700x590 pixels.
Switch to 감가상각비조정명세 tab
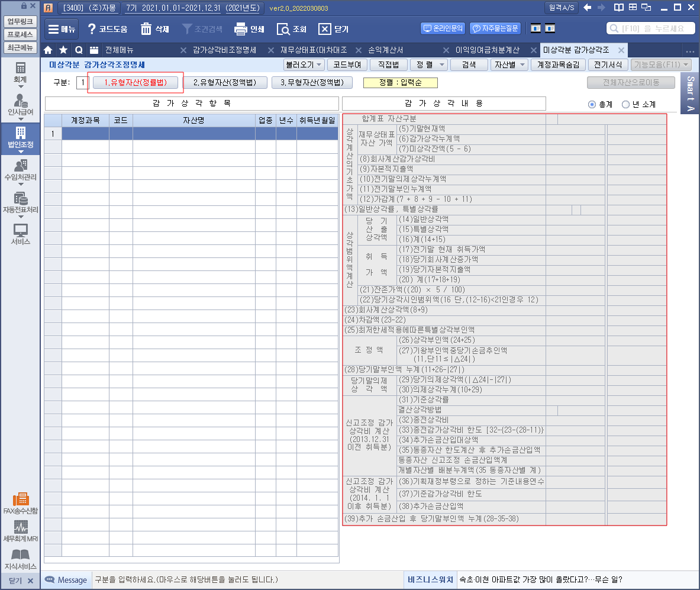(224, 50)
